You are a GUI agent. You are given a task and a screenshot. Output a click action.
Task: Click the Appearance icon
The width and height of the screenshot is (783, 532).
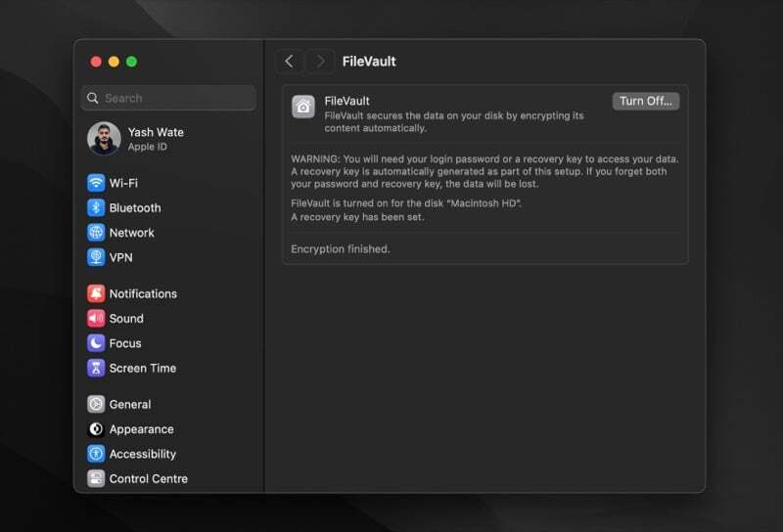pyautogui.click(x=96, y=429)
